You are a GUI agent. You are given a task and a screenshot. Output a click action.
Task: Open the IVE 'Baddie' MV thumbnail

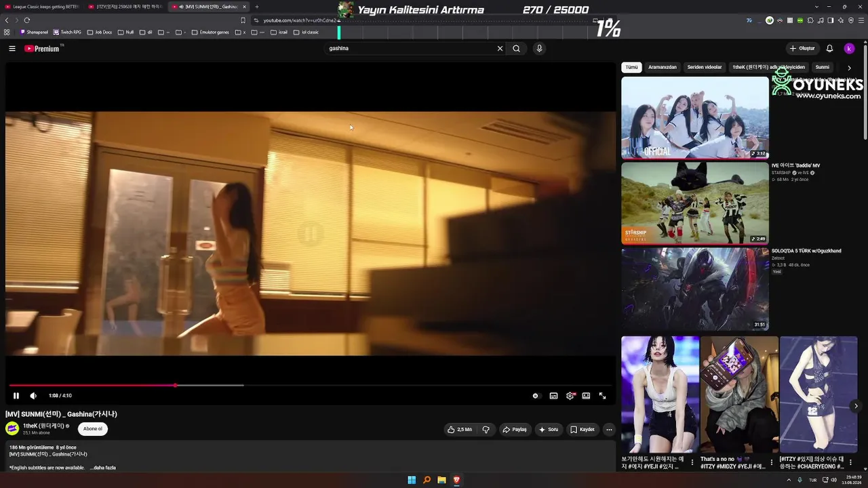[x=695, y=203]
